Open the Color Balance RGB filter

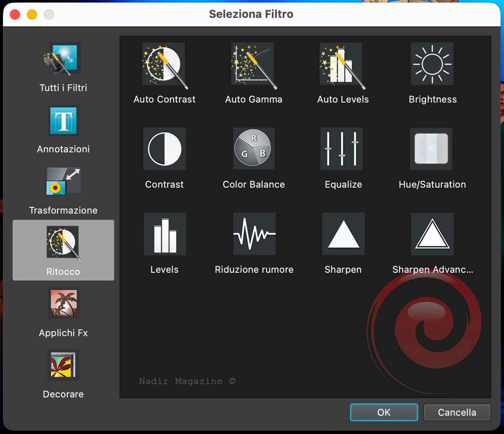coord(253,149)
